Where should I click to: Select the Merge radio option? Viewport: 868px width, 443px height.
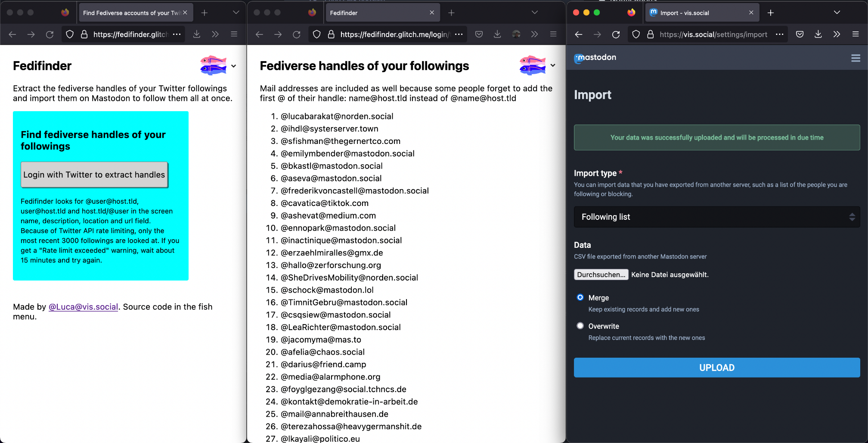point(580,297)
